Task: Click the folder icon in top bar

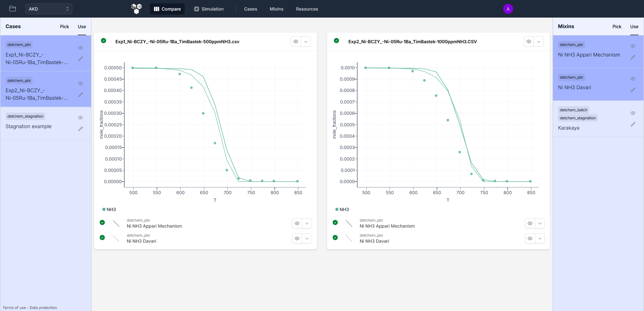Action: tap(13, 9)
